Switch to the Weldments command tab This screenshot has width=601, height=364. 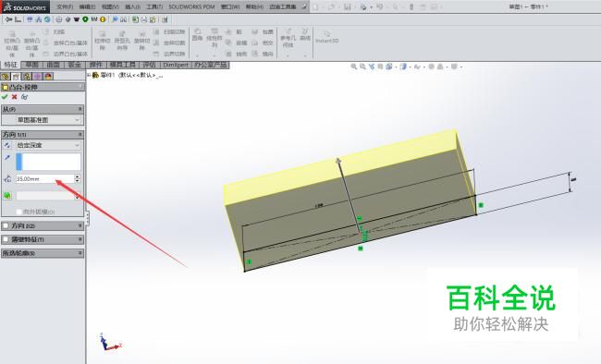[x=95, y=65]
